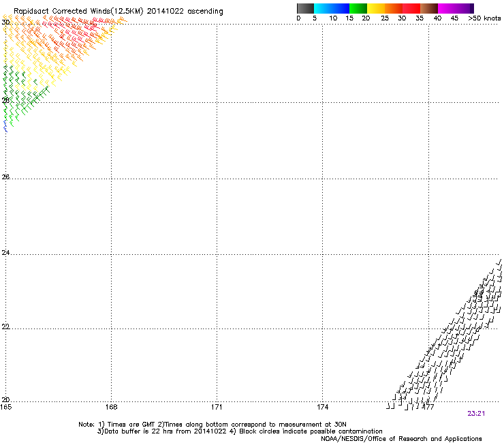This screenshot has width=504, height=443.
Task: Click the cyan-blue 5-15 knots color band
Action: [332, 8]
